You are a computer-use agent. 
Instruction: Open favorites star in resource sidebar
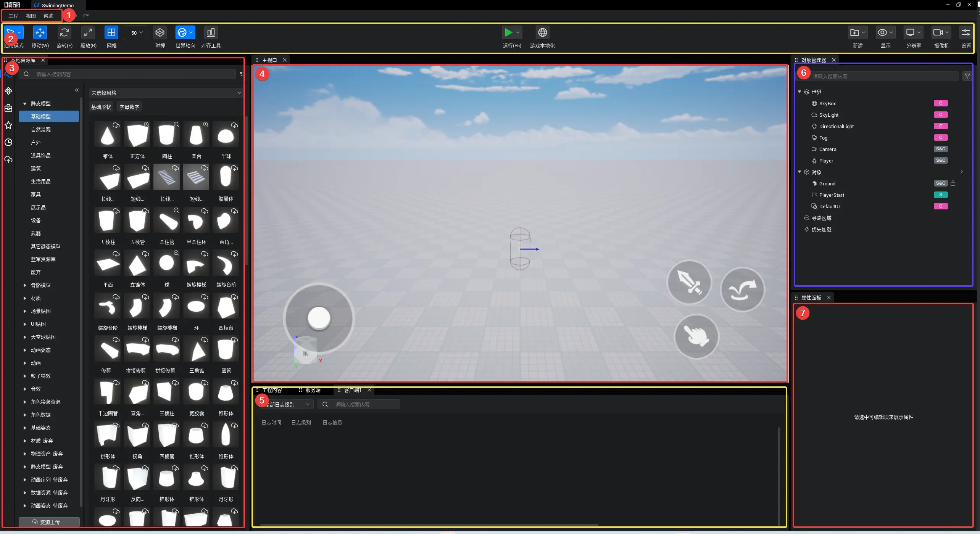pyautogui.click(x=8, y=125)
